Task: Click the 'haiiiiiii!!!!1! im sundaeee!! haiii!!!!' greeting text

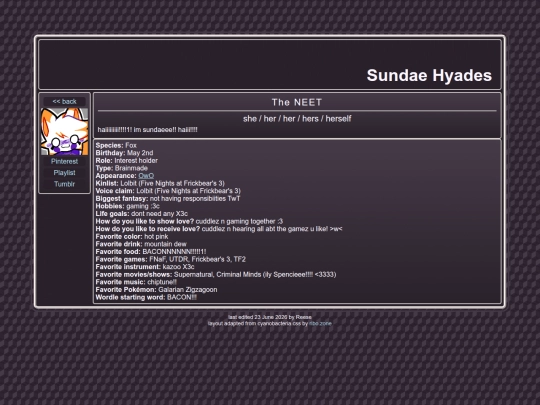Action: pyautogui.click(x=147, y=130)
